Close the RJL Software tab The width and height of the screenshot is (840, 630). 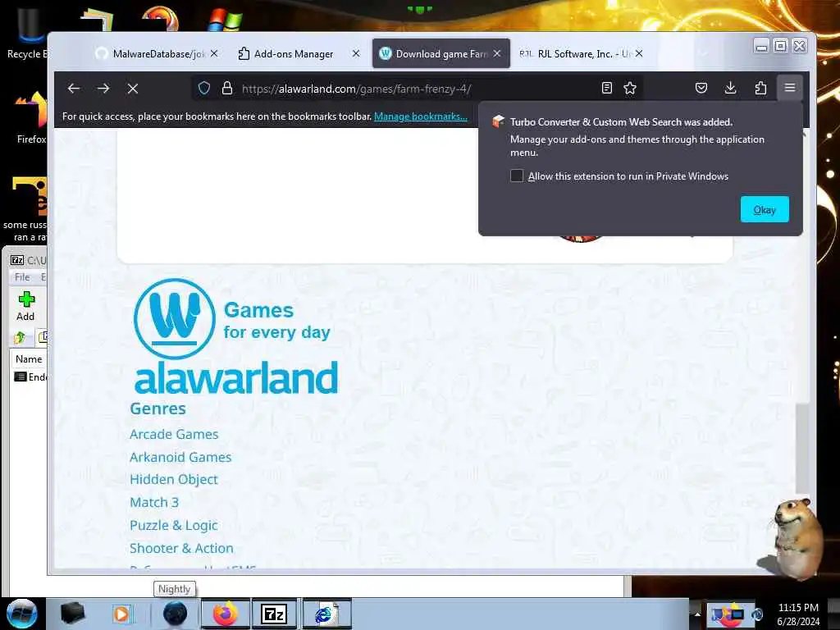(639, 53)
